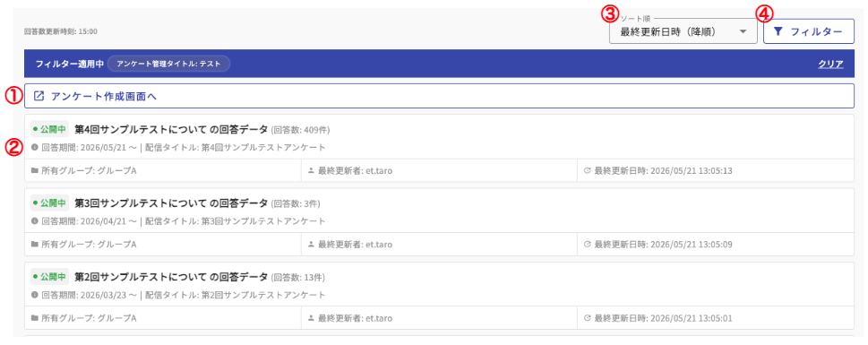Click 最終更新日時: 2026/05/21 13:05:13
Viewport: 868px width, 345px height.
coord(663,170)
